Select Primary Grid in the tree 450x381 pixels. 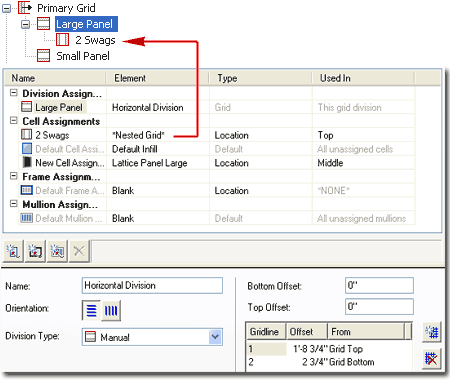point(66,8)
